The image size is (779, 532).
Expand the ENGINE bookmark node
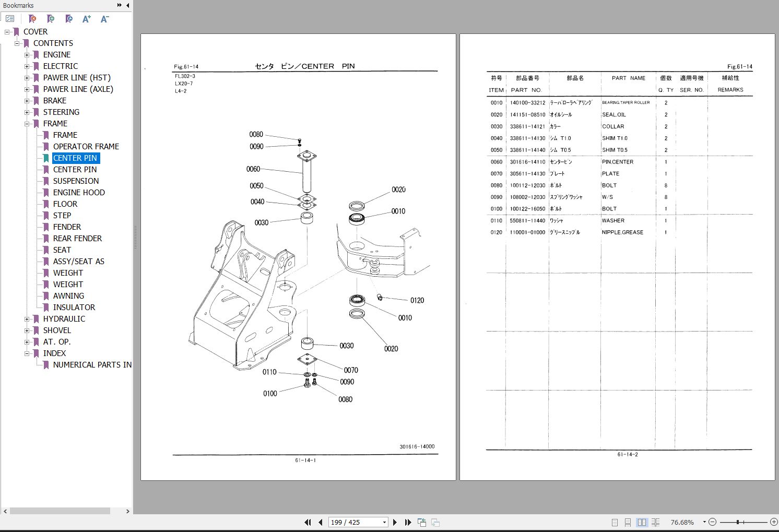(x=27, y=54)
